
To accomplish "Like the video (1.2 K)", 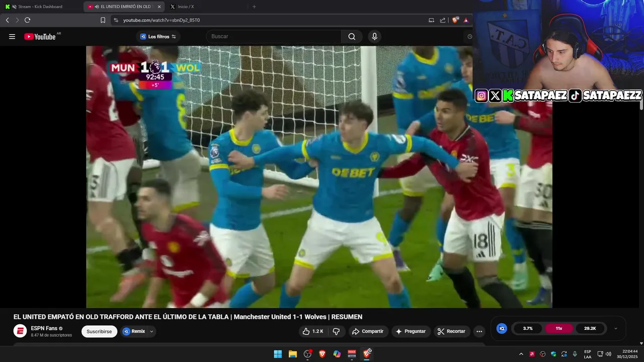I will click(313, 331).
